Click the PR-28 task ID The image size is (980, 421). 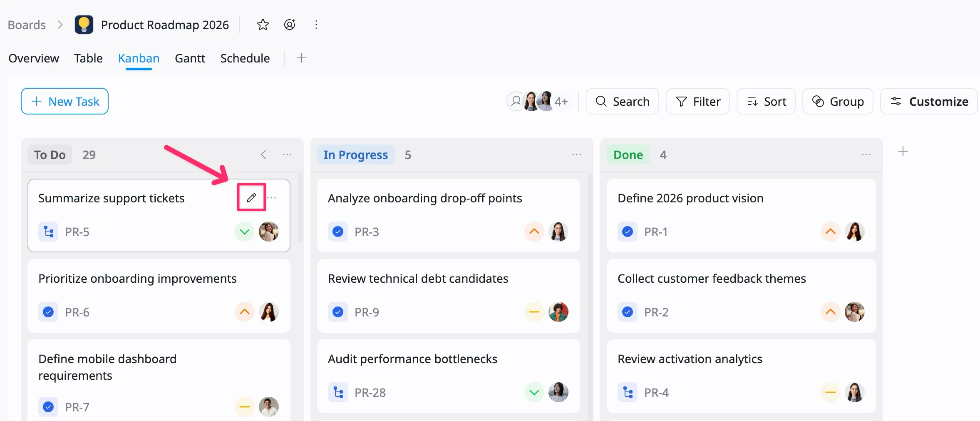[x=370, y=393]
